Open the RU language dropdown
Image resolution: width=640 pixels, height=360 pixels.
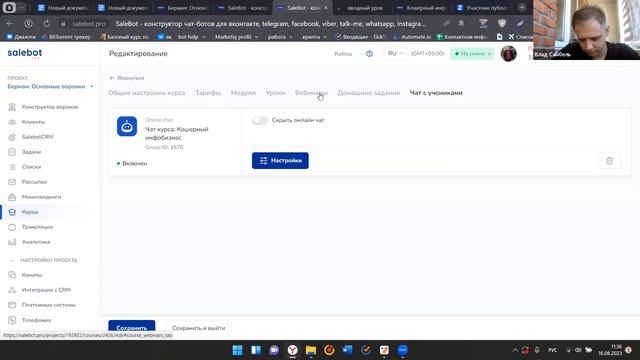395,53
